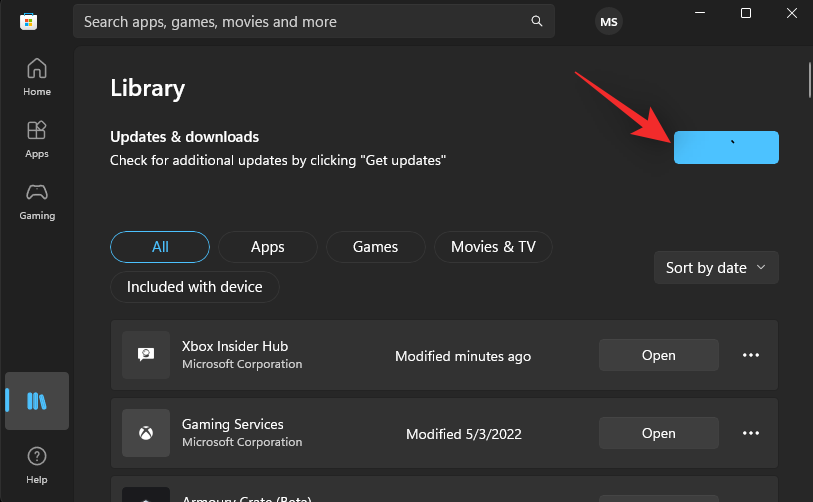Go to Home in sidebar
The image size is (813, 502).
coord(37,77)
